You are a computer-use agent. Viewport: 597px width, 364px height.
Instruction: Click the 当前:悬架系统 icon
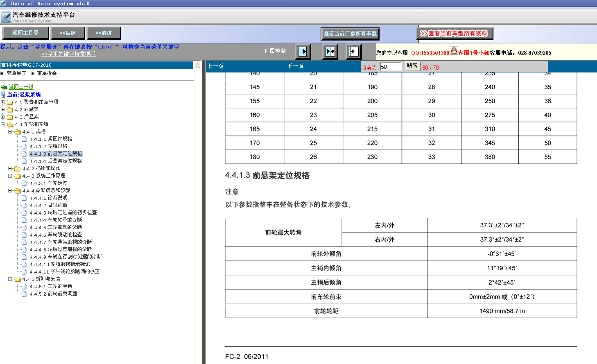pyautogui.click(x=3, y=95)
